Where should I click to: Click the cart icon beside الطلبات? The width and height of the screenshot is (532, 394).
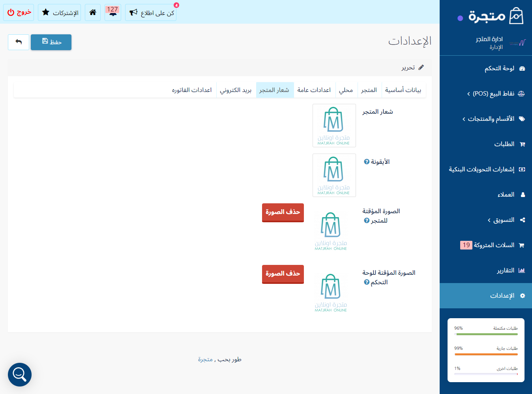[x=523, y=144]
